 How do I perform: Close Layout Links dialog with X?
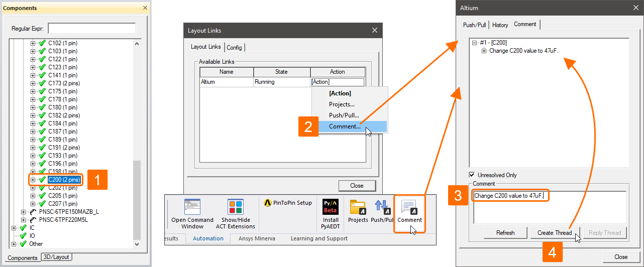point(374,30)
